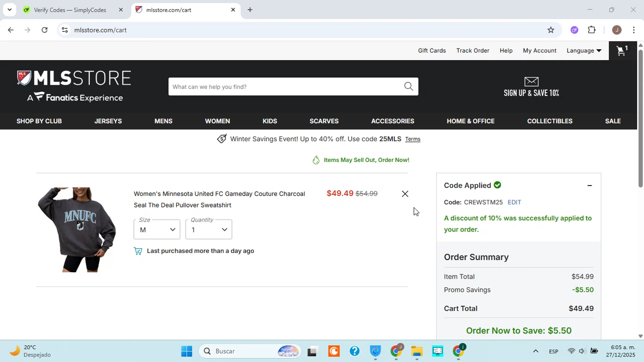Click the battery icon in system tray
This screenshot has height=362, width=644.
tap(594, 351)
